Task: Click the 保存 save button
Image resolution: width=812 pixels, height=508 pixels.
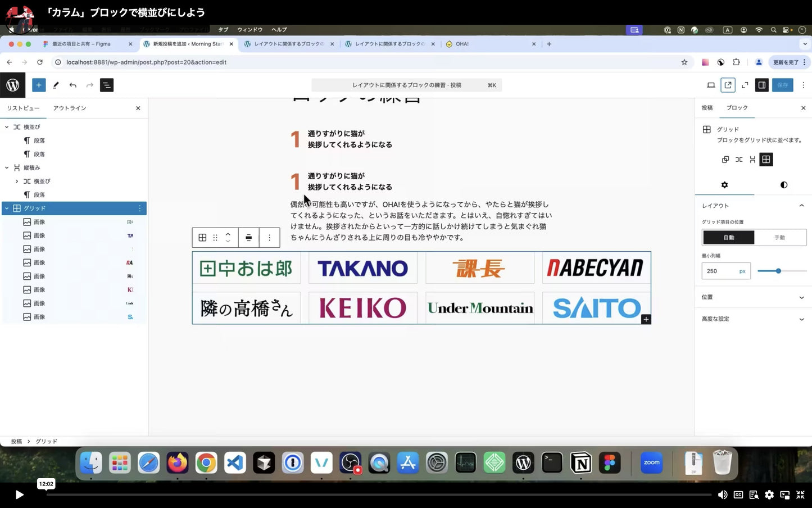Action: [x=782, y=85]
